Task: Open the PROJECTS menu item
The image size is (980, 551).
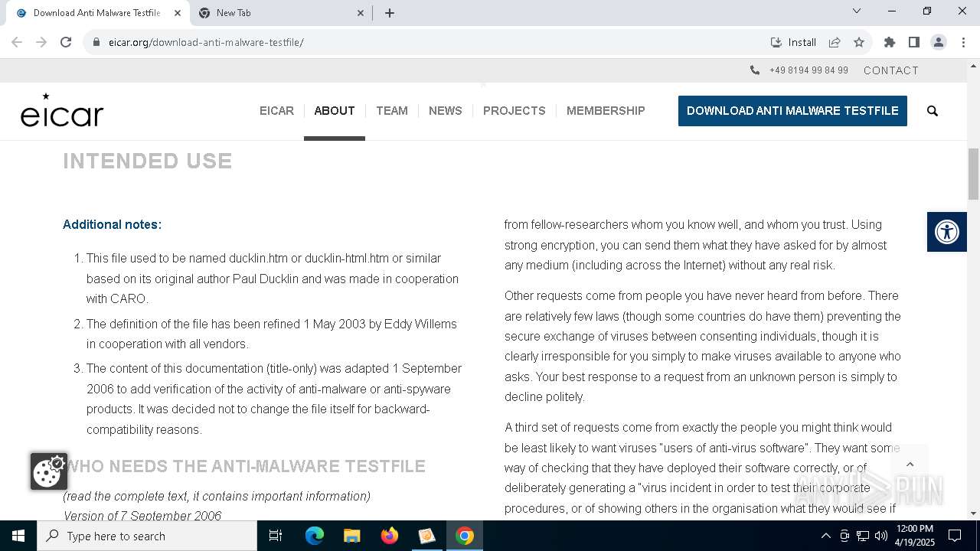Action: point(514,111)
